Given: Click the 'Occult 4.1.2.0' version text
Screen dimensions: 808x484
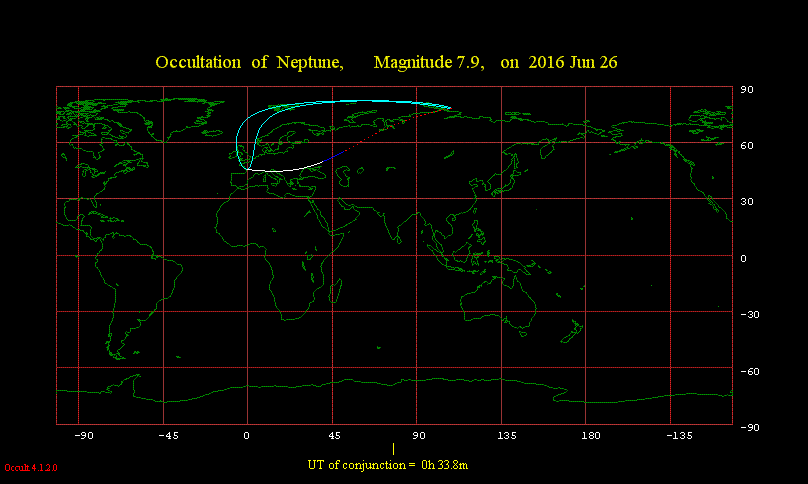Looking at the screenshot, I should click(31, 468).
